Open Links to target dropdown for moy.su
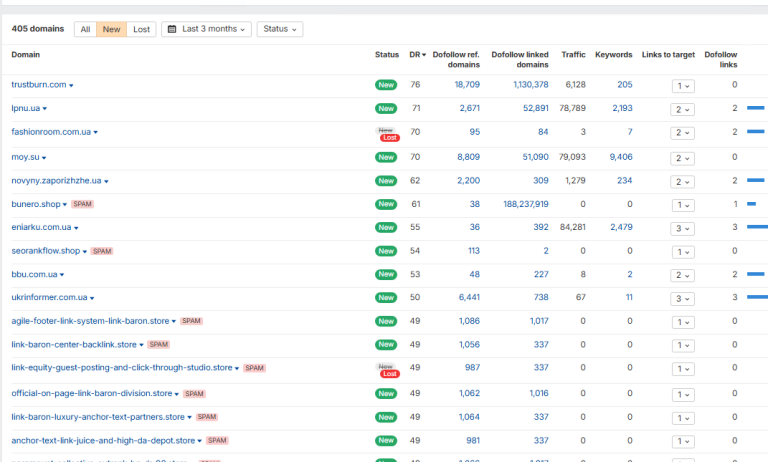Viewport: 768px width, 462px height. pyautogui.click(x=682, y=158)
